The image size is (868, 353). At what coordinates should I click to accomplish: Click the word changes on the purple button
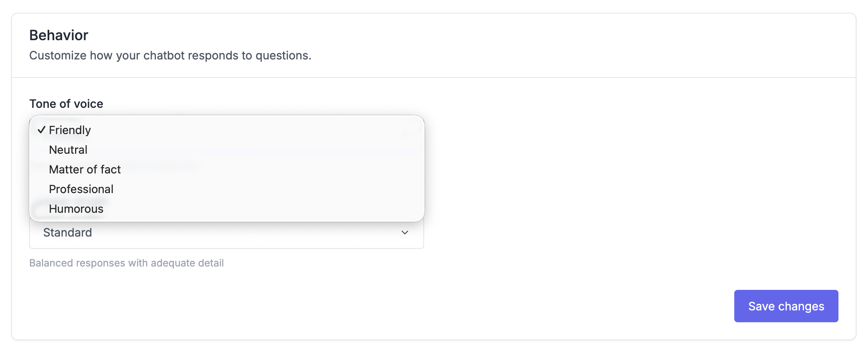801,306
